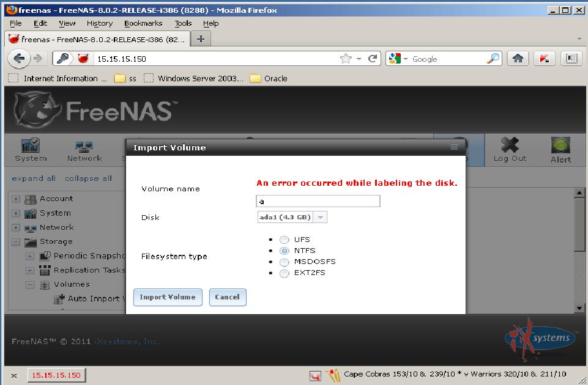Reload the page with the refresh icon
Viewport: 588px width, 385px height.
pyautogui.click(x=373, y=59)
